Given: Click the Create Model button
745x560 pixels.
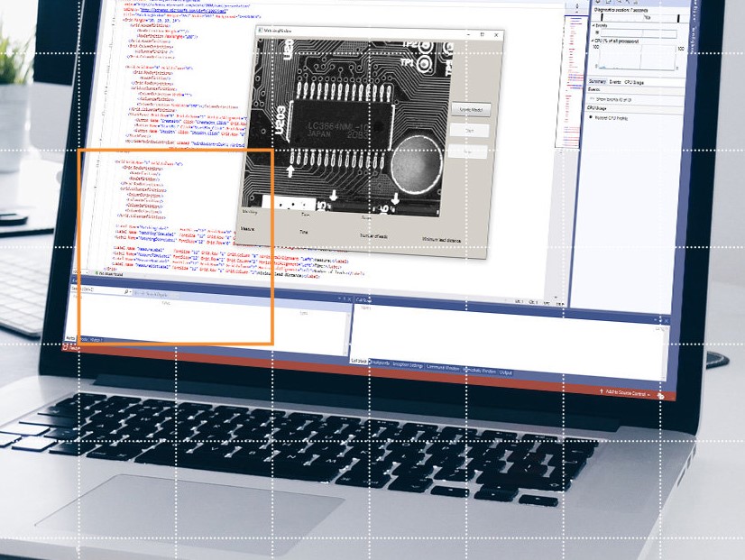Looking at the screenshot, I should click(x=470, y=110).
